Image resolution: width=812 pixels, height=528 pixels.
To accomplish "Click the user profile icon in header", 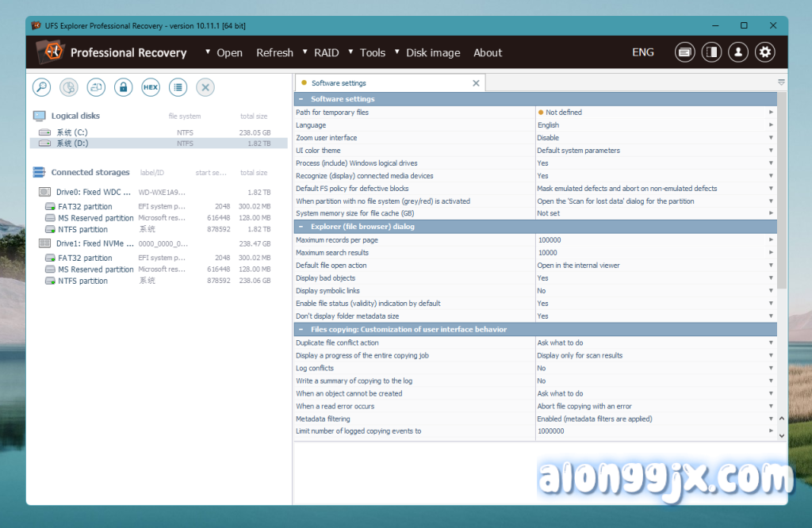I will click(738, 52).
